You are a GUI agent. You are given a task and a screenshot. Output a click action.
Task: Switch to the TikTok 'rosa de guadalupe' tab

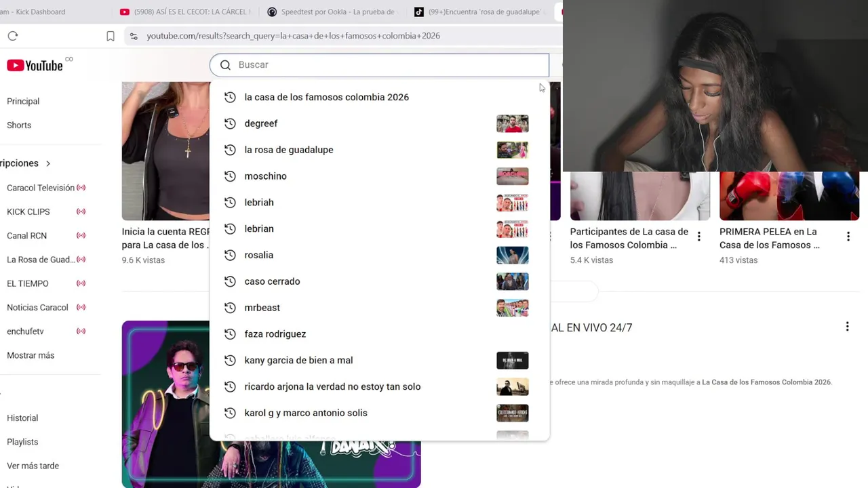click(479, 12)
